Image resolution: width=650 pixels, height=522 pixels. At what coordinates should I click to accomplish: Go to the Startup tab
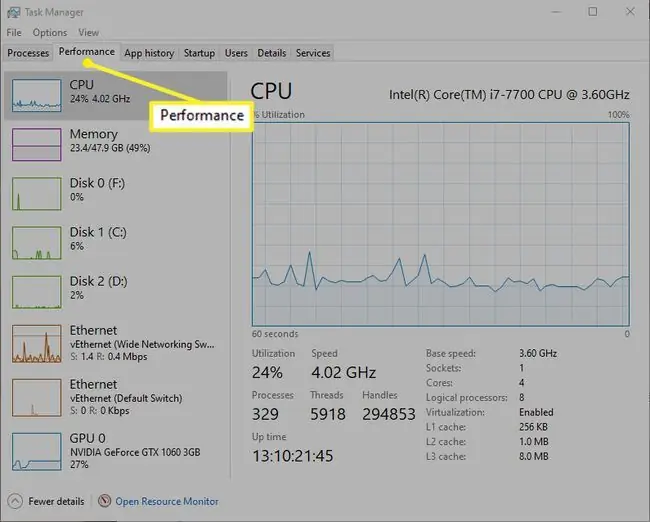pos(199,53)
